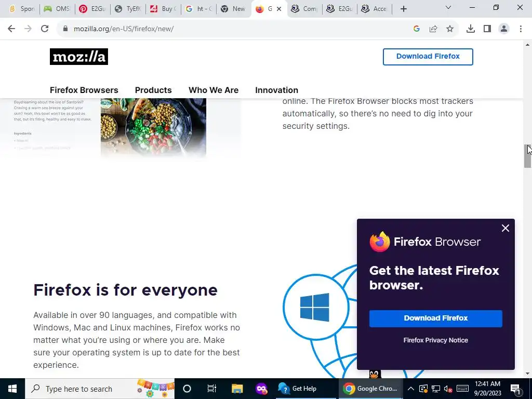Switch to the New tab

coord(233,9)
